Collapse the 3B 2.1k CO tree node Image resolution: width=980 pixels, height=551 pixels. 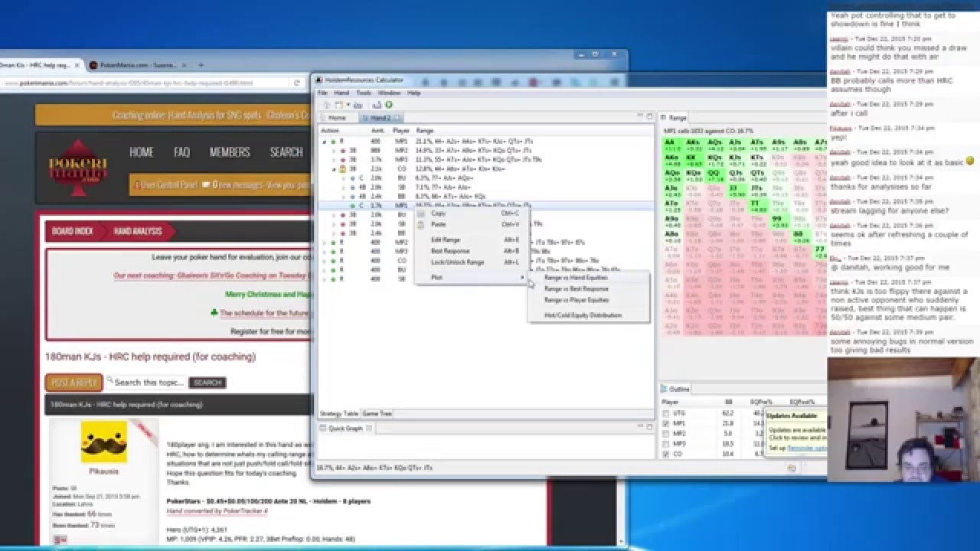[334, 169]
